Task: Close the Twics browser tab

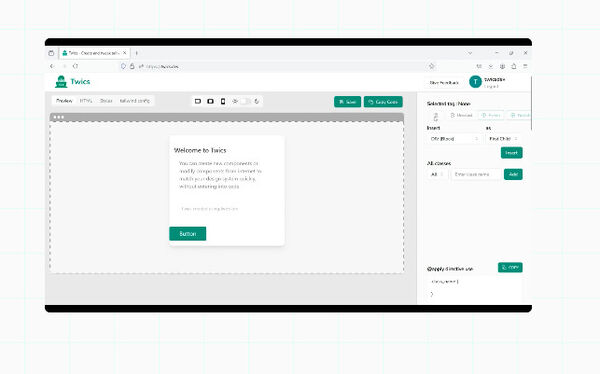Action: pyautogui.click(x=124, y=53)
